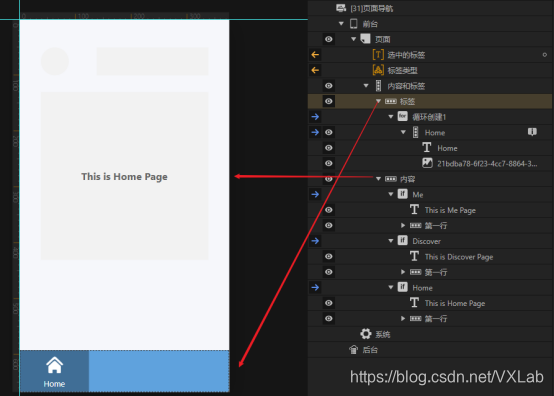Click the round avatar placeholder in the preview
This screenshot has width=554, height=396.
pyautogui.click(x=55, y=61)
